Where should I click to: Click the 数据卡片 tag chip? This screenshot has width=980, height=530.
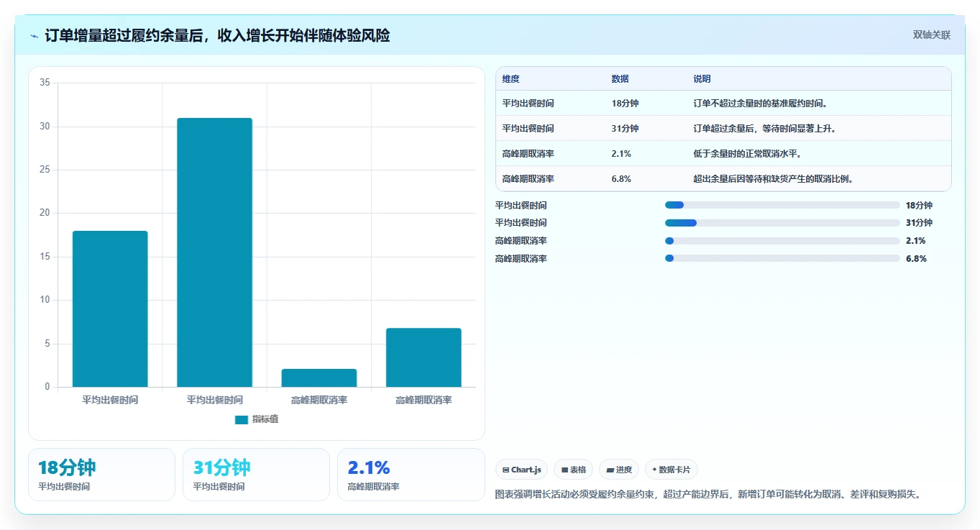672,470
